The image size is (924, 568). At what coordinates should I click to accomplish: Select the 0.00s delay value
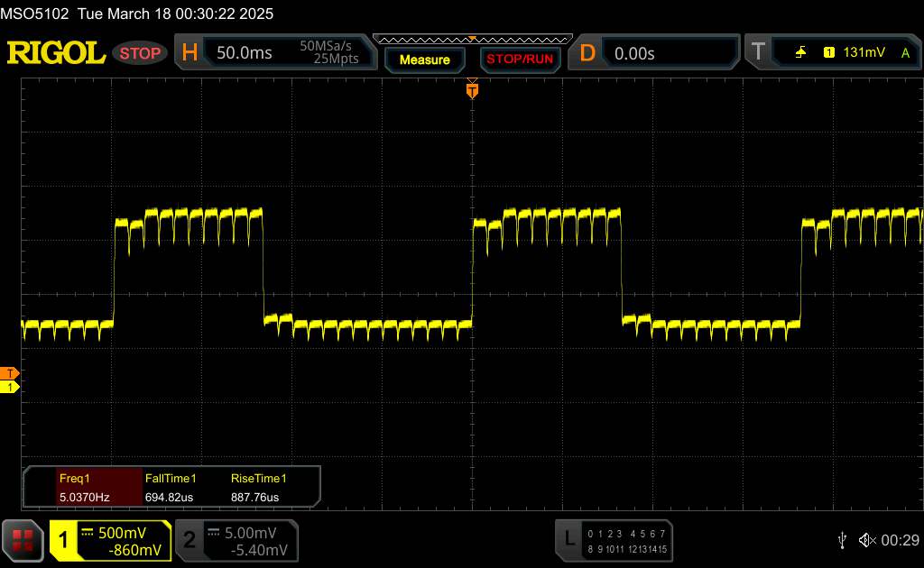(x=634, y=53)
